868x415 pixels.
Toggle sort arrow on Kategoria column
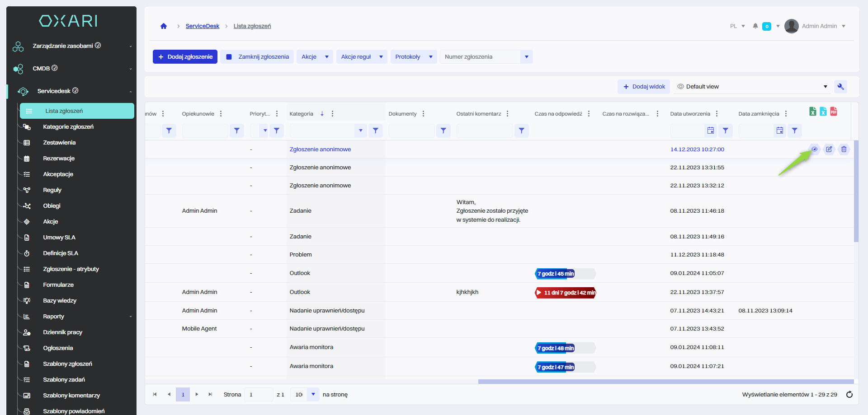pos(322,114)
